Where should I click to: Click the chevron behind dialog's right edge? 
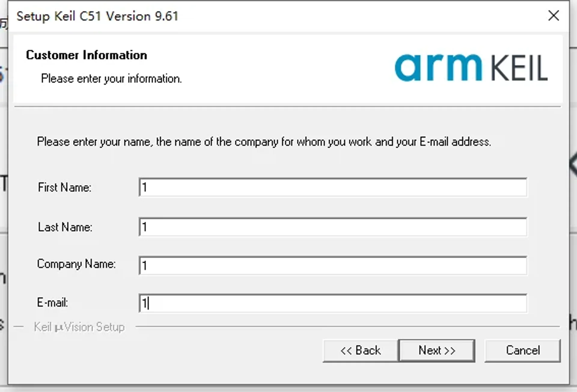[573, 164]
